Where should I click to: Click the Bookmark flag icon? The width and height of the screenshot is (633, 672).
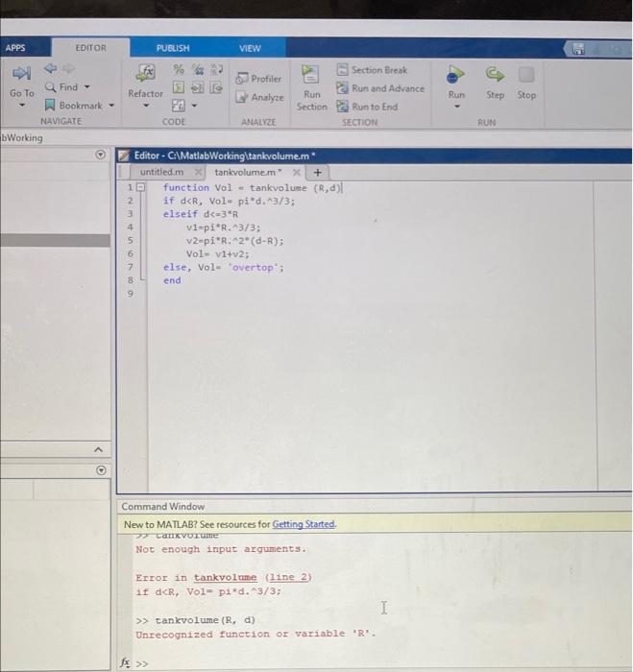click(50, 105)
